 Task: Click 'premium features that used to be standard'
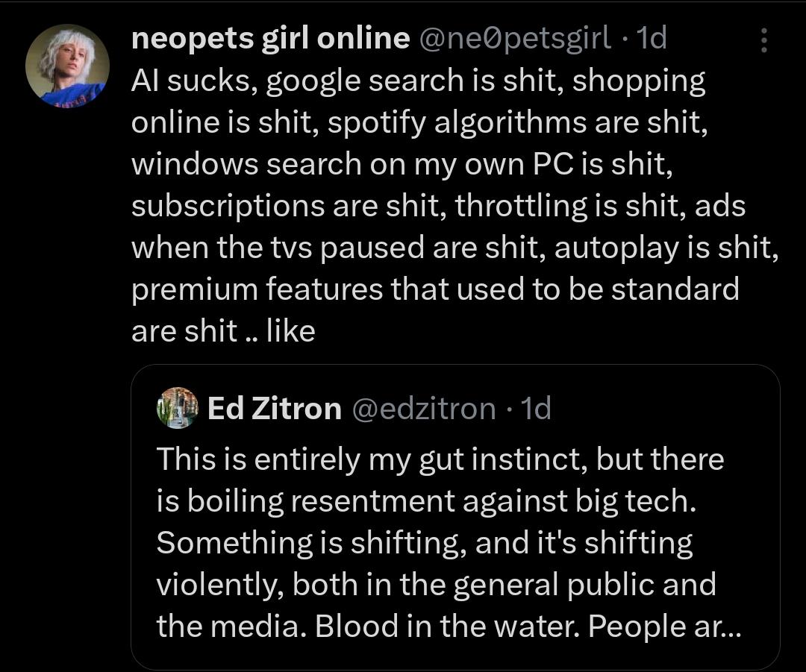pyautogui.click(x=434, y=289)
